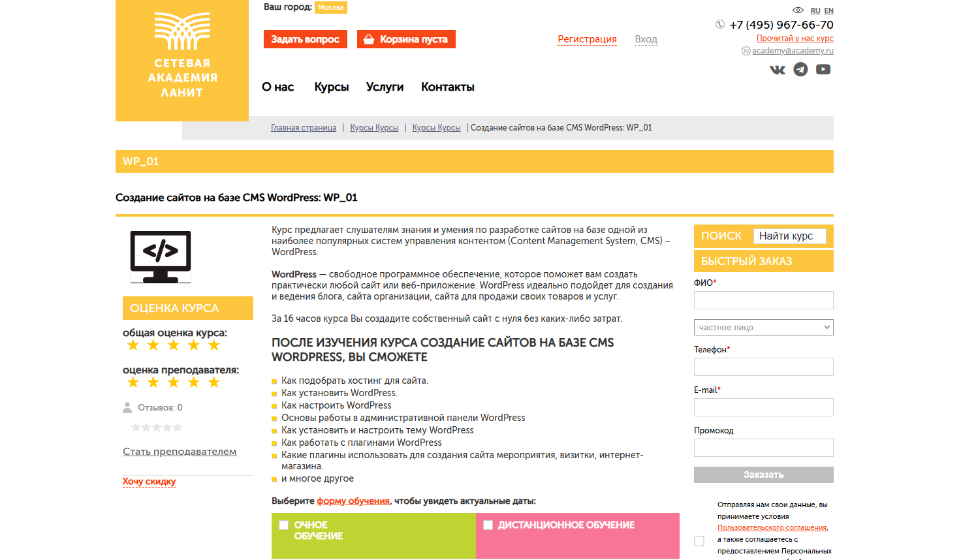Click the academy@academy.ru email link
961x560 pixels.
[793, 51]
